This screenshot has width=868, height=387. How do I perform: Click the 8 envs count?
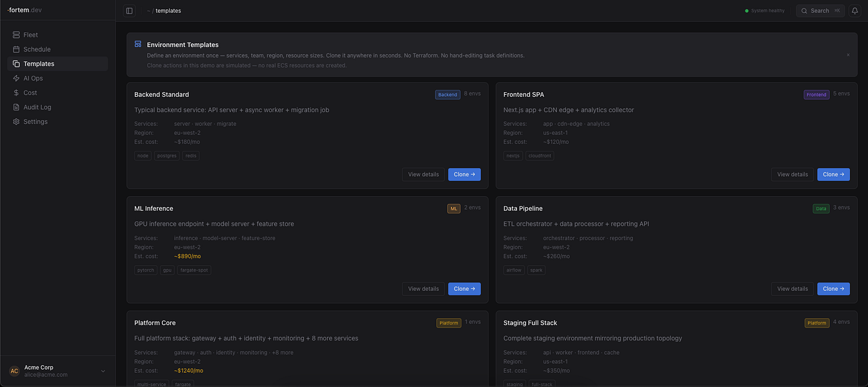pyautogui.click(x=472, y=94)
